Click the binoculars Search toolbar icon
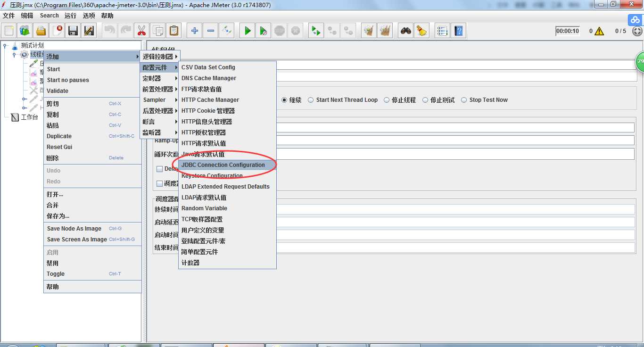The height and width of the screenshot is (347, 644). (x=405, y=31)
